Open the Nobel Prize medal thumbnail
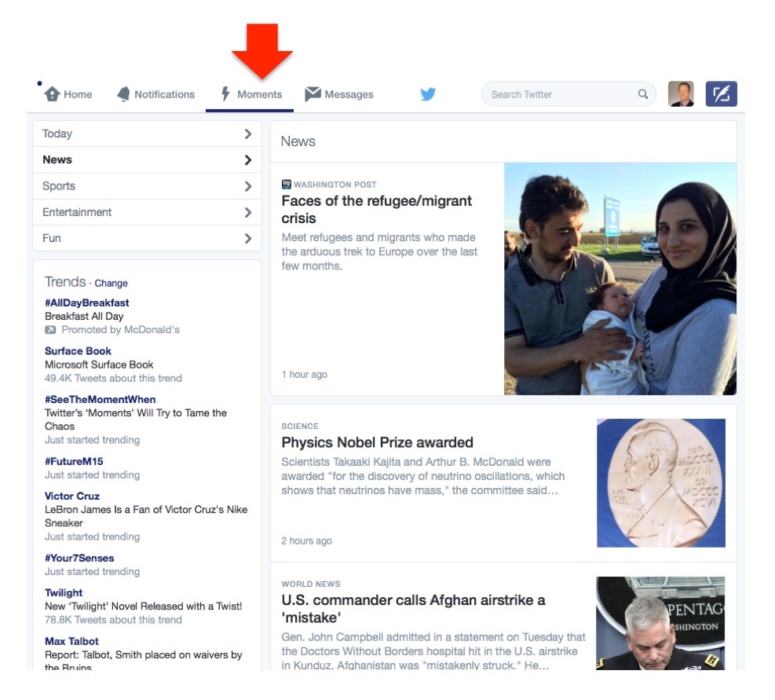This screenshot has height=700, width=775. point(660,482)
